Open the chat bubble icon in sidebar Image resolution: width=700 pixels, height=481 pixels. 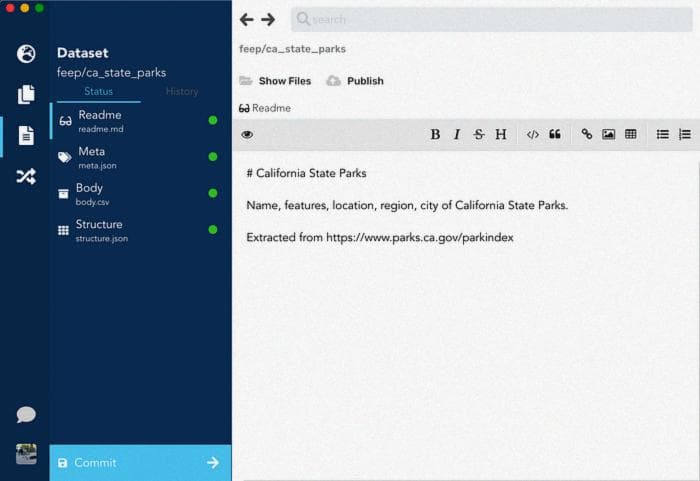coord(26,414)
